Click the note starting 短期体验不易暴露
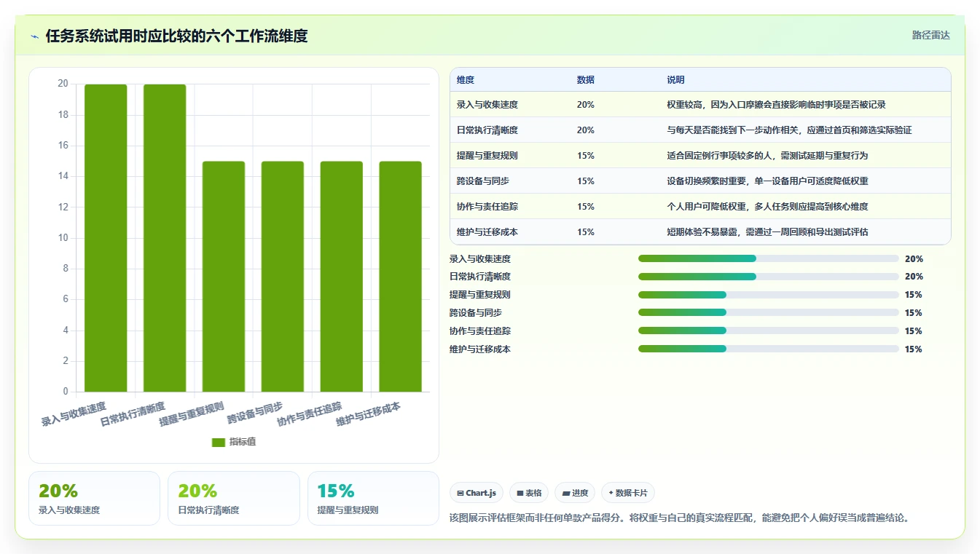 [767, 232]
